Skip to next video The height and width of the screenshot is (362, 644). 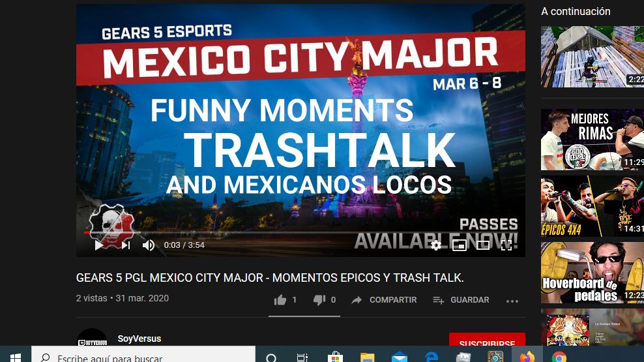click(x=126, y=245)
